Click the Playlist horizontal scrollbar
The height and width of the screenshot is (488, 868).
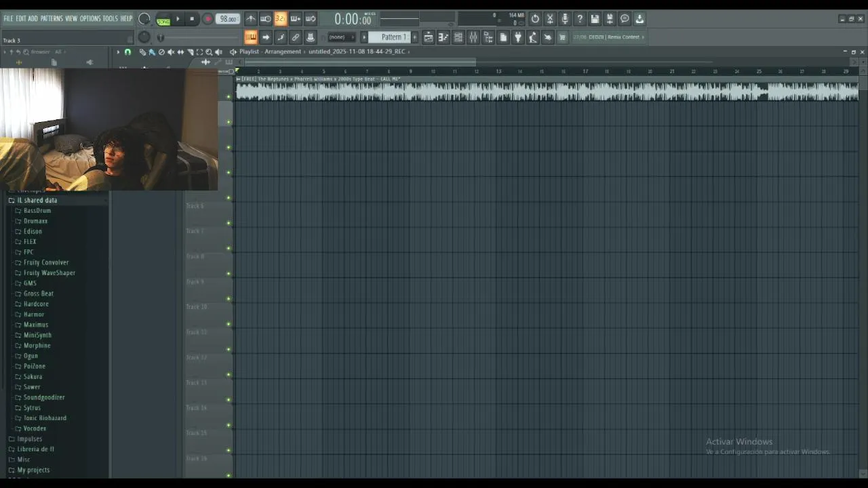tap(359, 62)
